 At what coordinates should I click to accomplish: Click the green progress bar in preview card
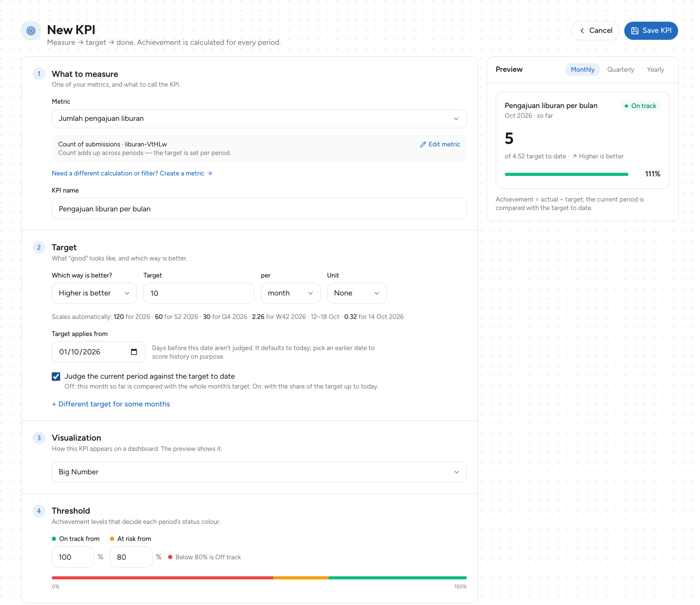[566, 174]
